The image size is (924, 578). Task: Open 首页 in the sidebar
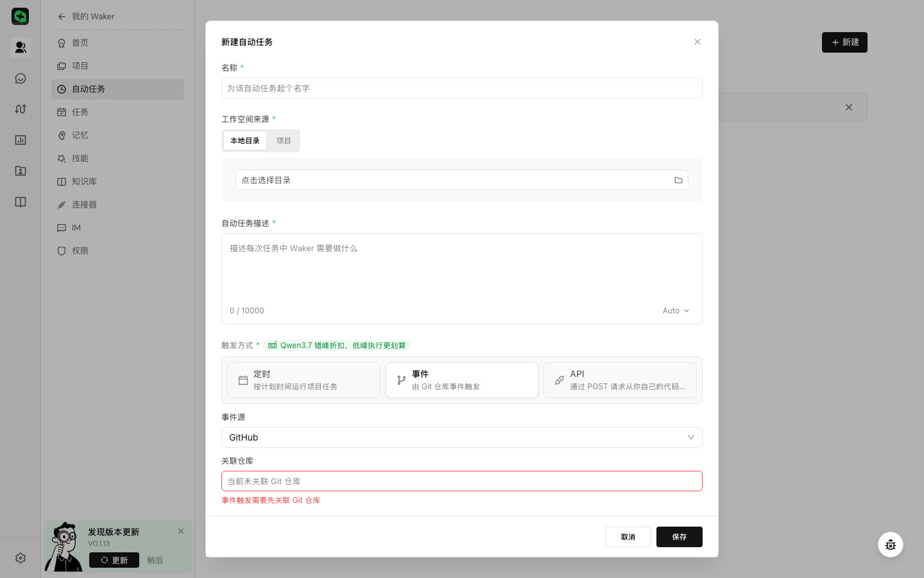click(x=117, y=43)
